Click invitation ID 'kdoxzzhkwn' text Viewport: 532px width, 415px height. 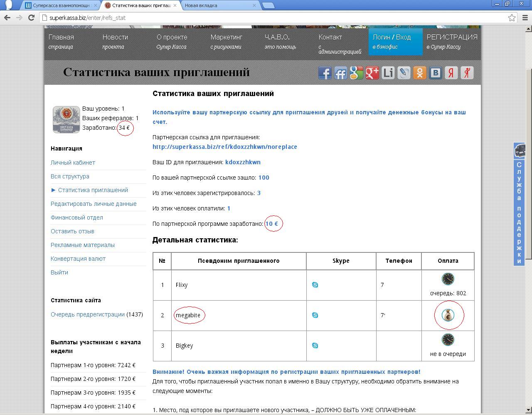(x=243, y=162)
